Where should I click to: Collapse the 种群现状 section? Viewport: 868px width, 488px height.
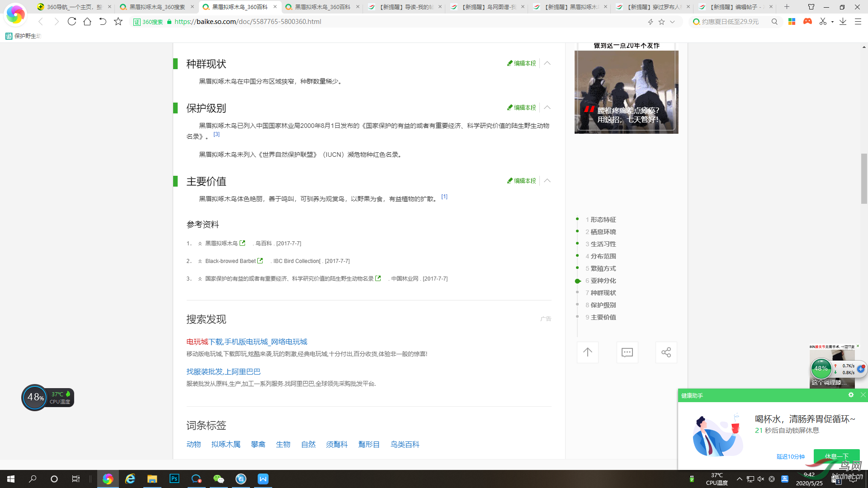[547, 63]
